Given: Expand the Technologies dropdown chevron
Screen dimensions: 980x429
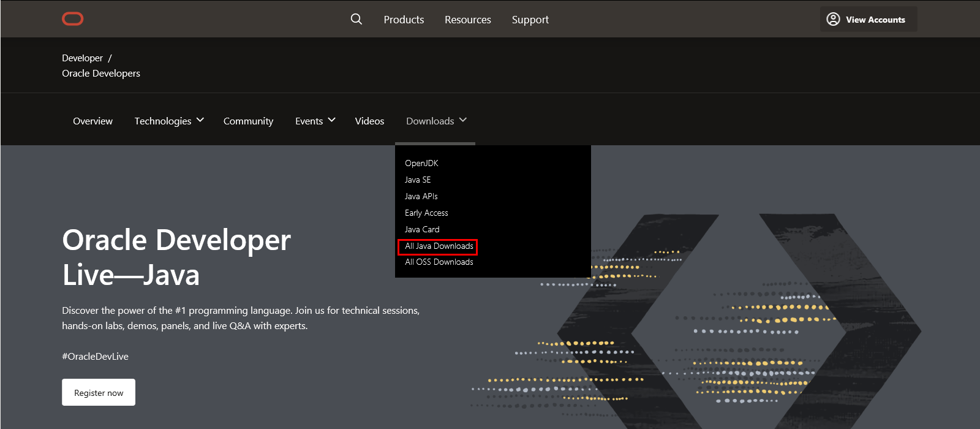Looking at the screenshot, I should point(200,120).
